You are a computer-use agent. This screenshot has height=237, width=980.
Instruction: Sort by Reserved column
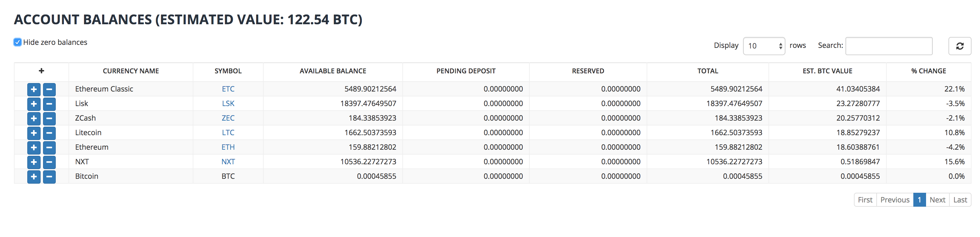point(588,71)
